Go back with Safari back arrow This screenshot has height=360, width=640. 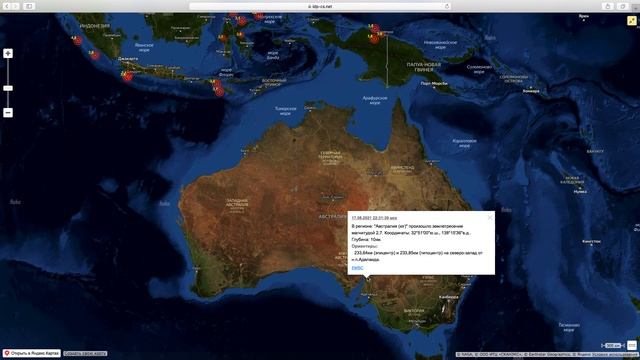(7, 6)
